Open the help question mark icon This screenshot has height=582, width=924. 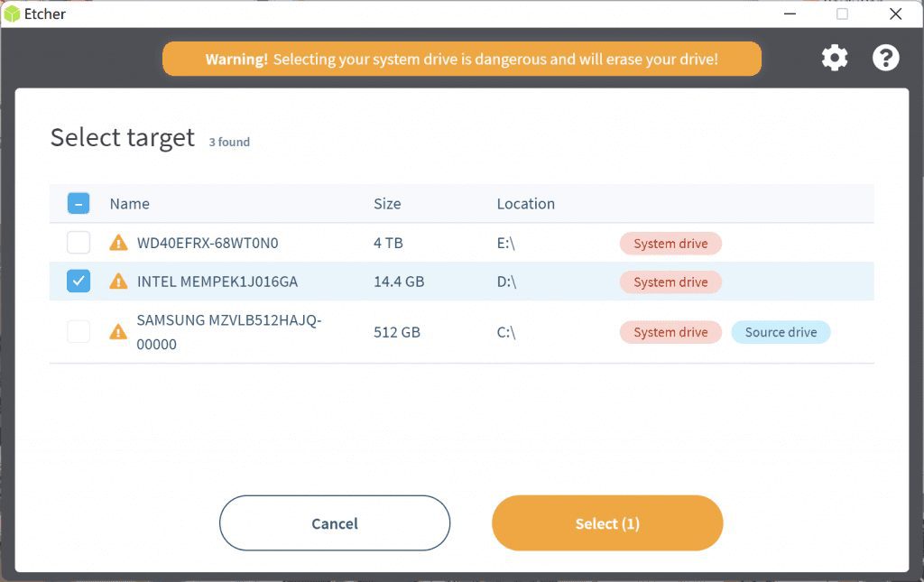coord(885,59)
